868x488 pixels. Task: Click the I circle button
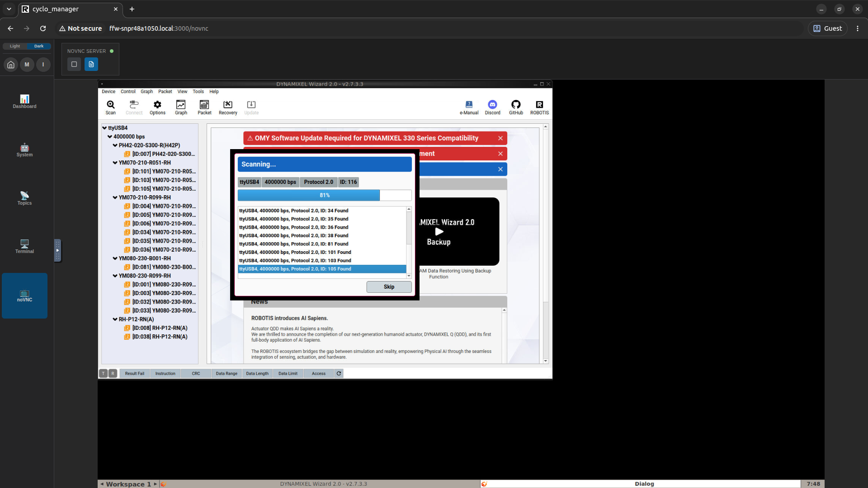[x=43, y=65]
